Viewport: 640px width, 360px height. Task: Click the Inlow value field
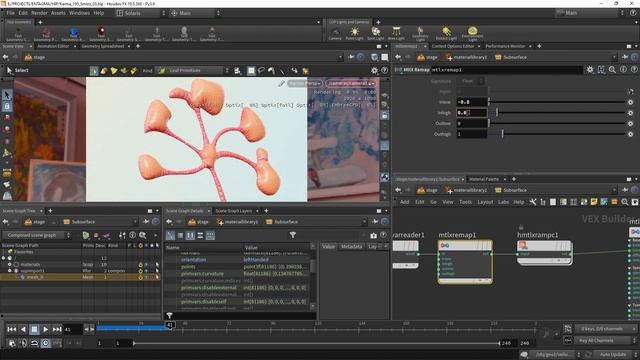(x=471, y=102)
